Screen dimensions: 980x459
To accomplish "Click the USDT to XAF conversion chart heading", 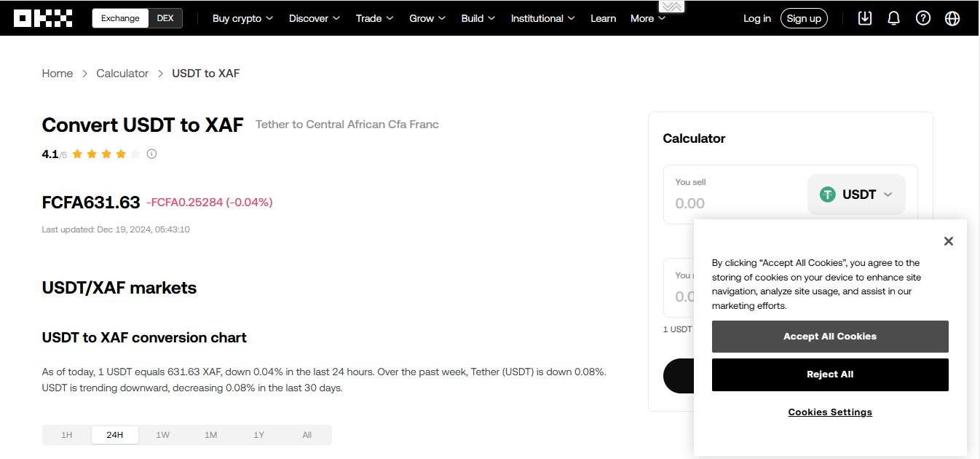I will point(144,337).
